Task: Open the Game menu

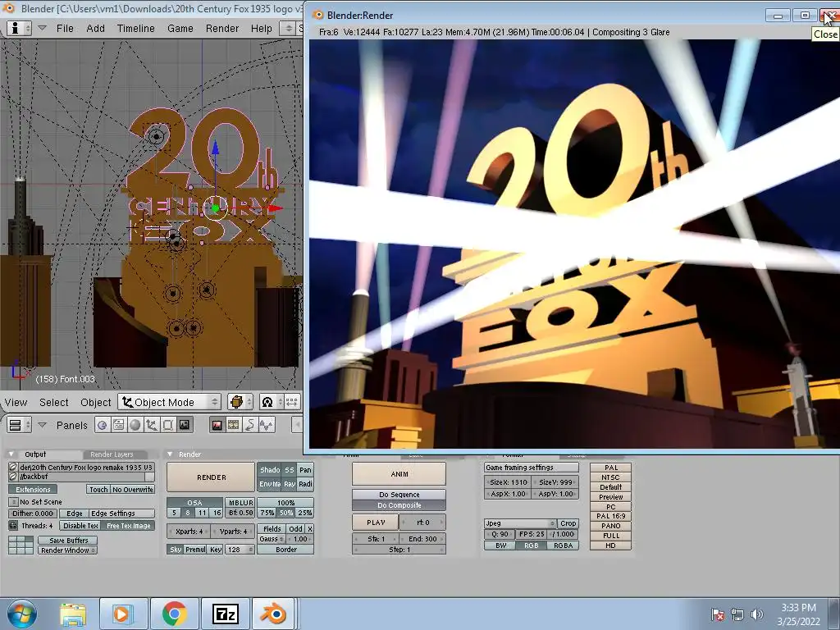Action: pyautogui.click(x=180, y=29)
